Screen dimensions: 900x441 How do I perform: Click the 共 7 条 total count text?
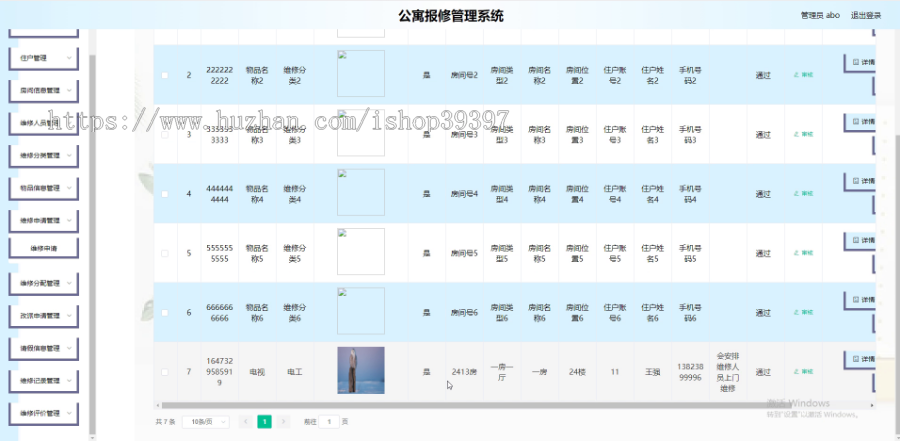[165, 422]
